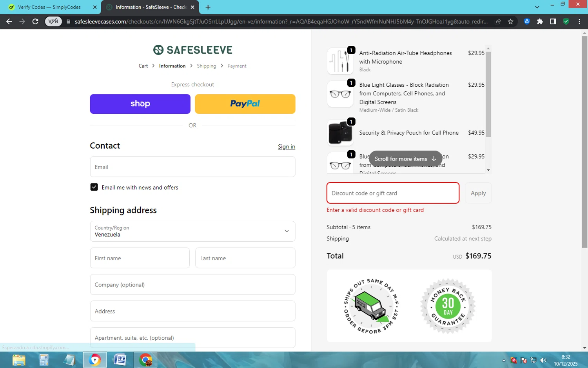Bookmark this page with star icon

[510, 22]
